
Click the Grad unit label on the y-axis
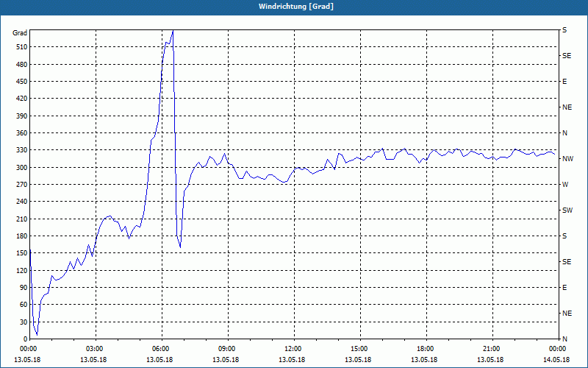20,33
